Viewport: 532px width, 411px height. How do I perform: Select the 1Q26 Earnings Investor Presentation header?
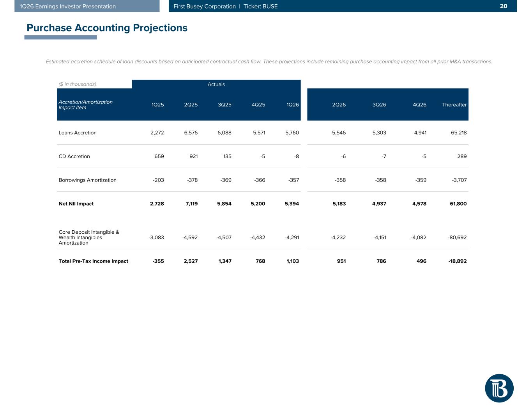[68, 6]
